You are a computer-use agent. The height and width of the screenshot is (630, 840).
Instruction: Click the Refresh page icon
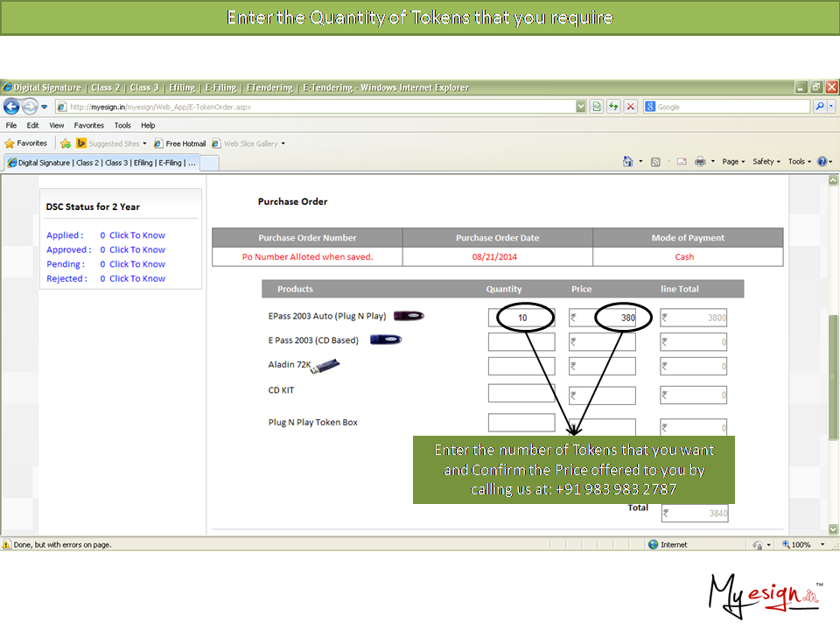(x=613, y=107)
